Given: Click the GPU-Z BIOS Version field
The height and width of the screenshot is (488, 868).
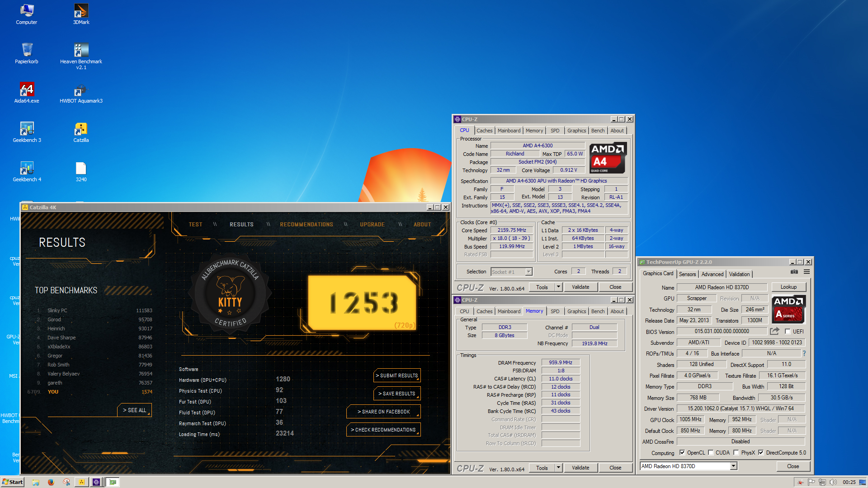Looking at the screenshot, I should (722, 331).
